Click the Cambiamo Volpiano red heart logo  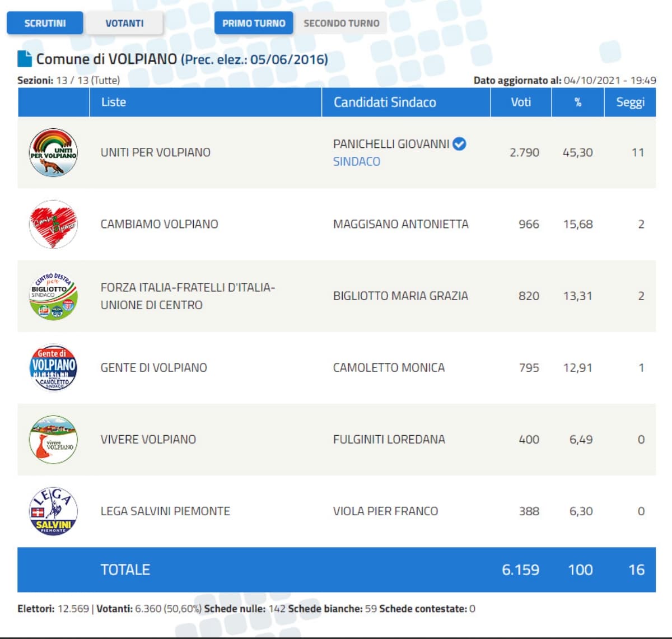click(53, 224)
